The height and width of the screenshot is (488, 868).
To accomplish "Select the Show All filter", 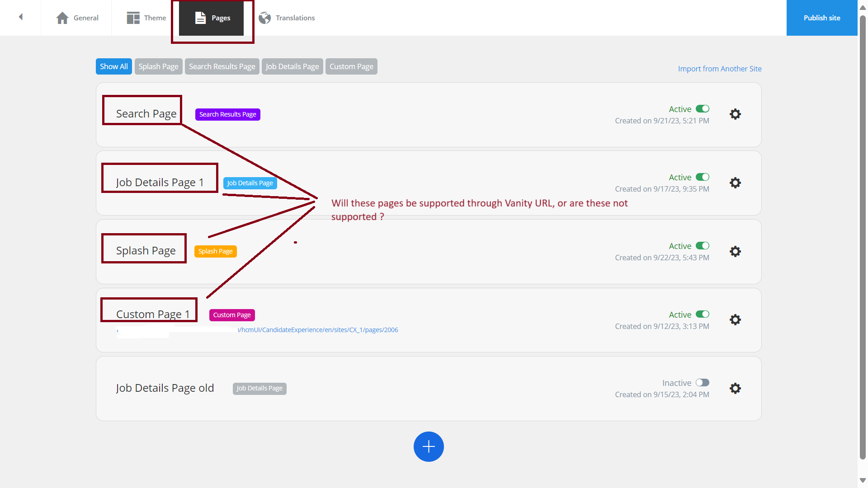I will click(113, 66).
